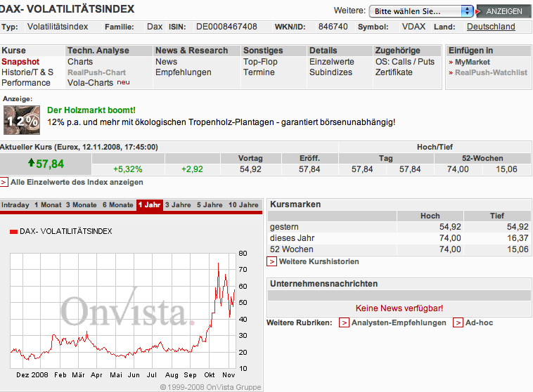The width and height of the screenshot is (533, 392).
Task: Click the +5,32% change value
Action: point(128,169)
